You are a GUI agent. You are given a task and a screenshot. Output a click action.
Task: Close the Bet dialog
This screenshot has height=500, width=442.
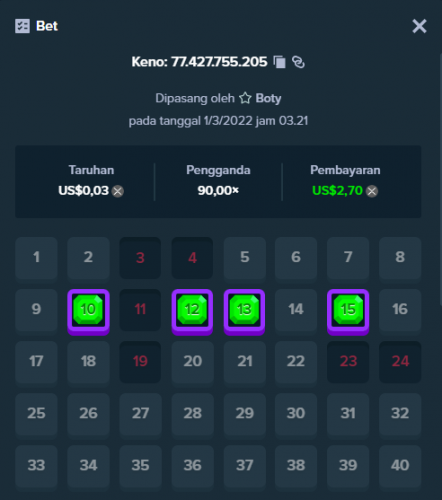pyautogui.click(x=419, y=26)
